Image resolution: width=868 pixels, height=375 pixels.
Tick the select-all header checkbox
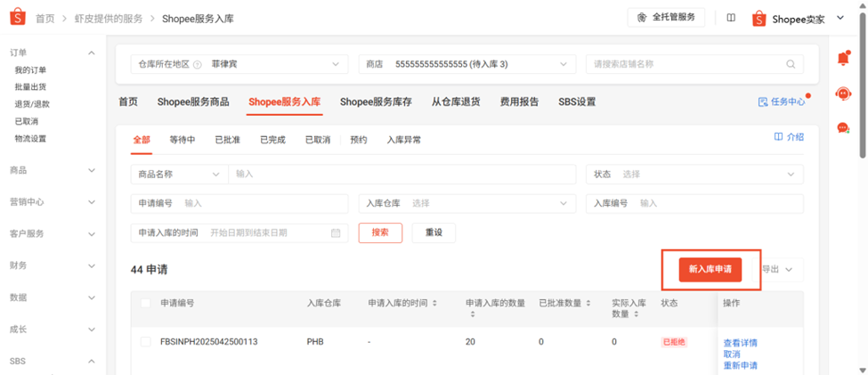click(146, 303)
